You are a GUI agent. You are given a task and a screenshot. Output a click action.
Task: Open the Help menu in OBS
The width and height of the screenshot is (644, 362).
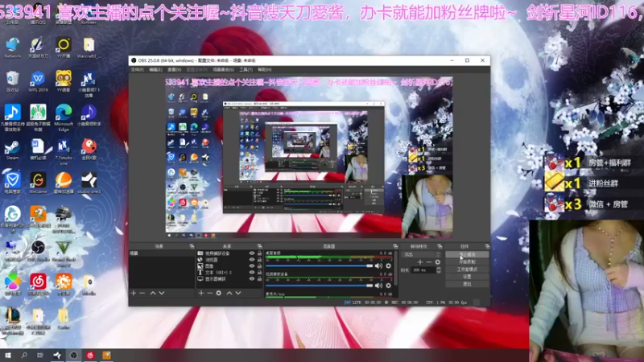[265, 70]
